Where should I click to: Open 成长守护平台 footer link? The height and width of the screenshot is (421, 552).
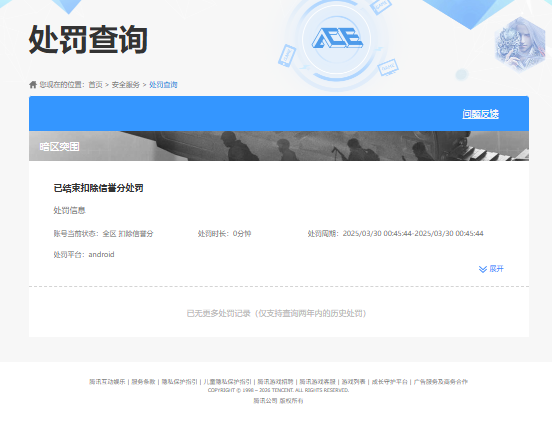point(390,382)
